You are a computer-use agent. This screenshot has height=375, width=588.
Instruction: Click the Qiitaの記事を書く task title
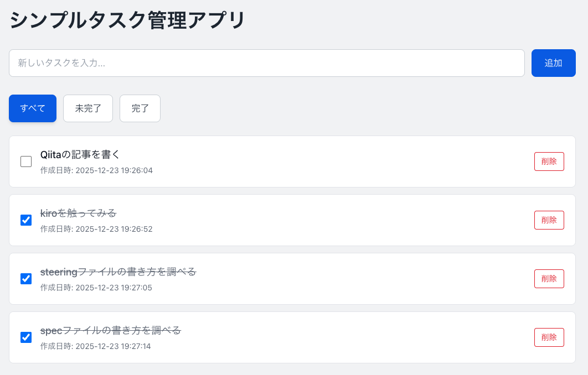[80, 154]
